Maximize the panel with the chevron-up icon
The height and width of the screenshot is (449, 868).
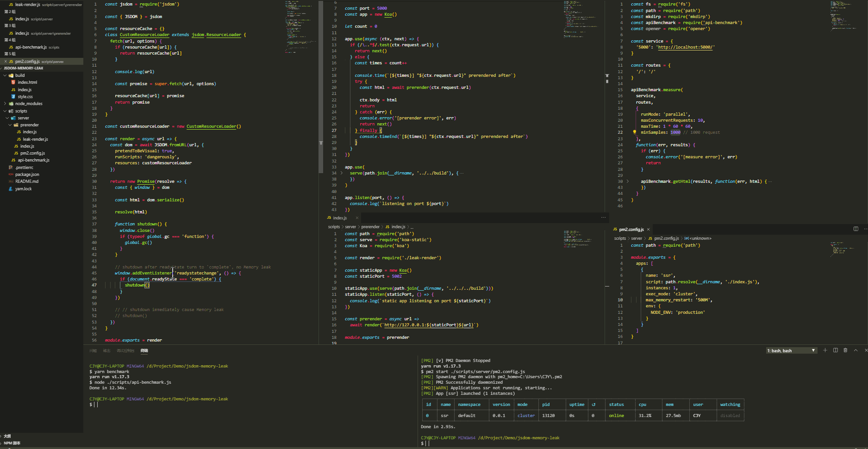coord(856,350)
